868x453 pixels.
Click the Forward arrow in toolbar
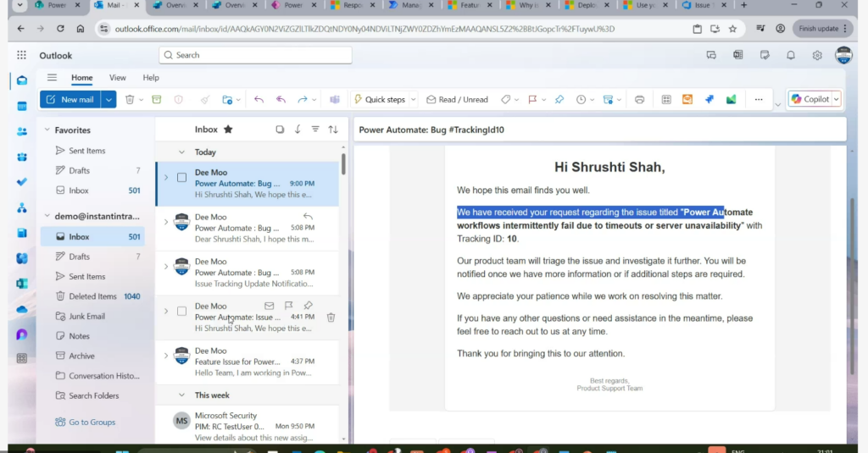pos(303,100)
